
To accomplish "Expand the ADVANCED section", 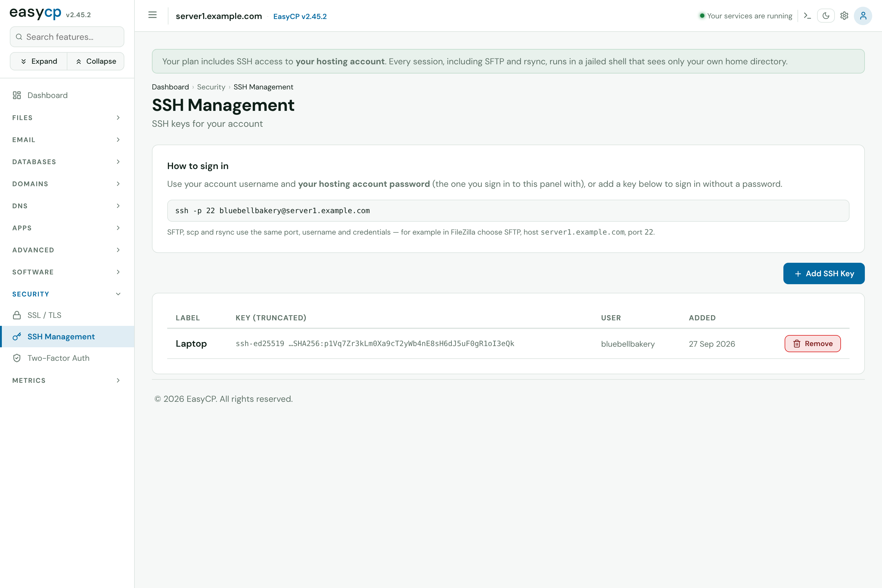I will click(67, 250).
